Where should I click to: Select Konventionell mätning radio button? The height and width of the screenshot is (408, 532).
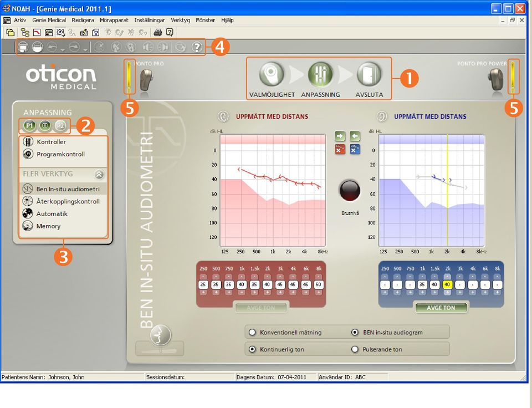(x=252, y=332)
